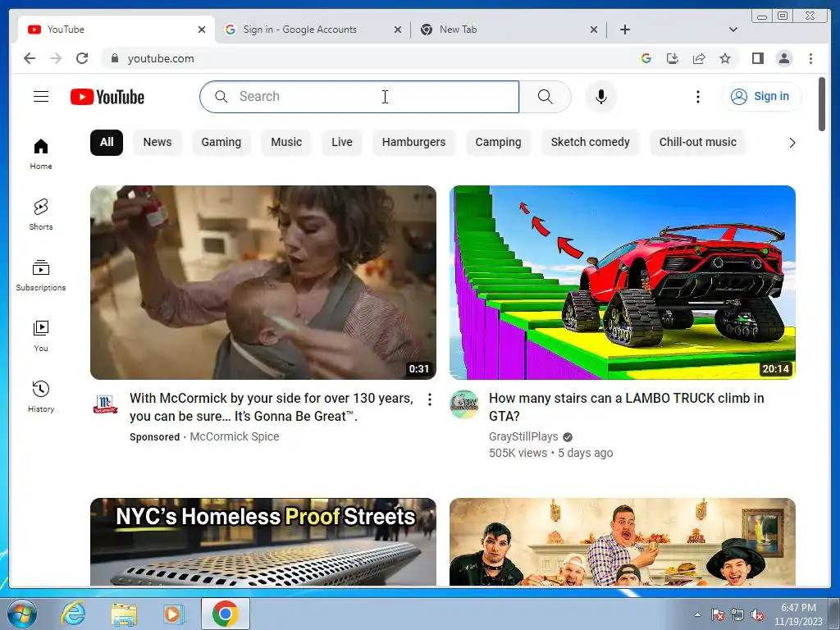The height and width of the screenshot is (630, 840).
Task: Start voice search with the microphone
Action: 601,97
